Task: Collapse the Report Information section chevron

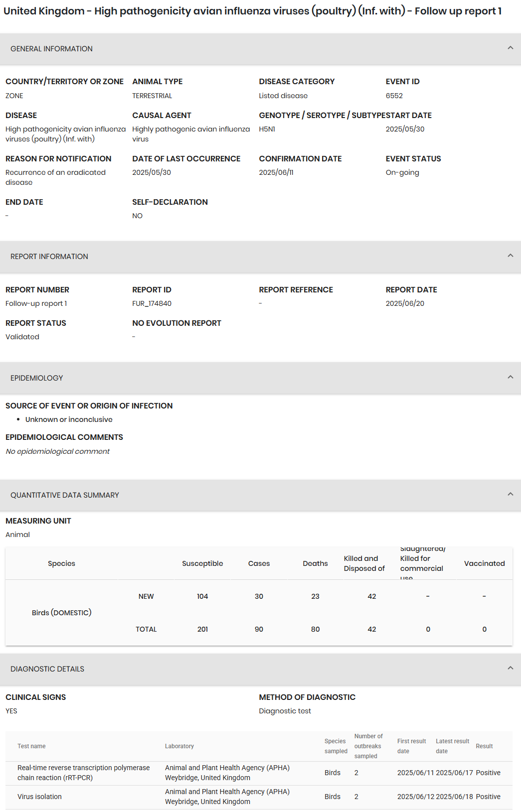Action: [510, 256]
